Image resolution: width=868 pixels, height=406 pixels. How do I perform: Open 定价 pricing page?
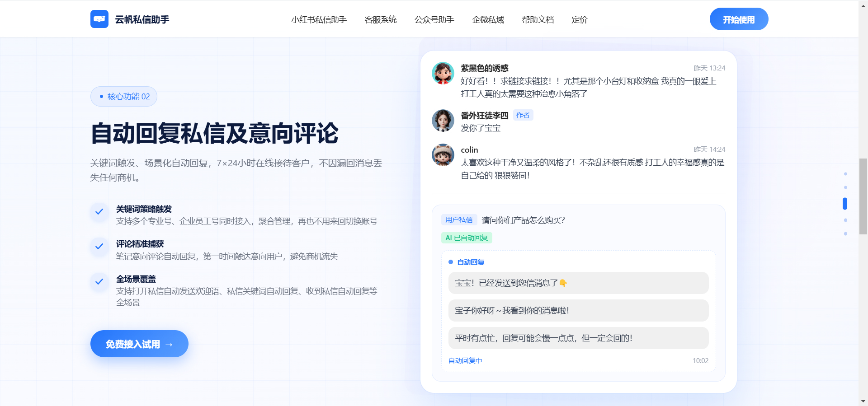[x=579, y=19]
